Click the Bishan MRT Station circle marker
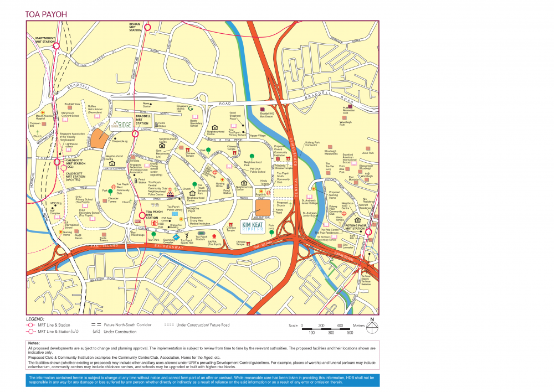Screen dimensions: 554x392 pos(147,27)
